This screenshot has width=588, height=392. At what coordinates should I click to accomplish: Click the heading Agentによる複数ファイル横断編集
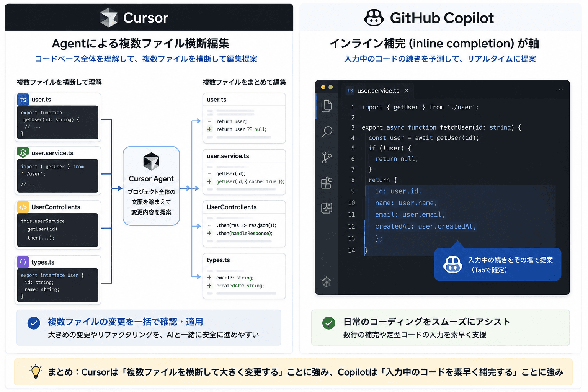(140, 44)
